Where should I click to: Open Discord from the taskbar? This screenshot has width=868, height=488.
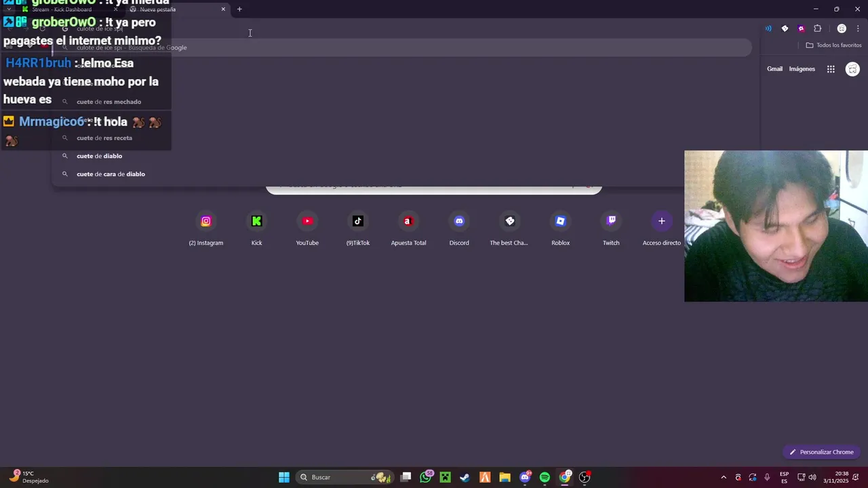525,477
